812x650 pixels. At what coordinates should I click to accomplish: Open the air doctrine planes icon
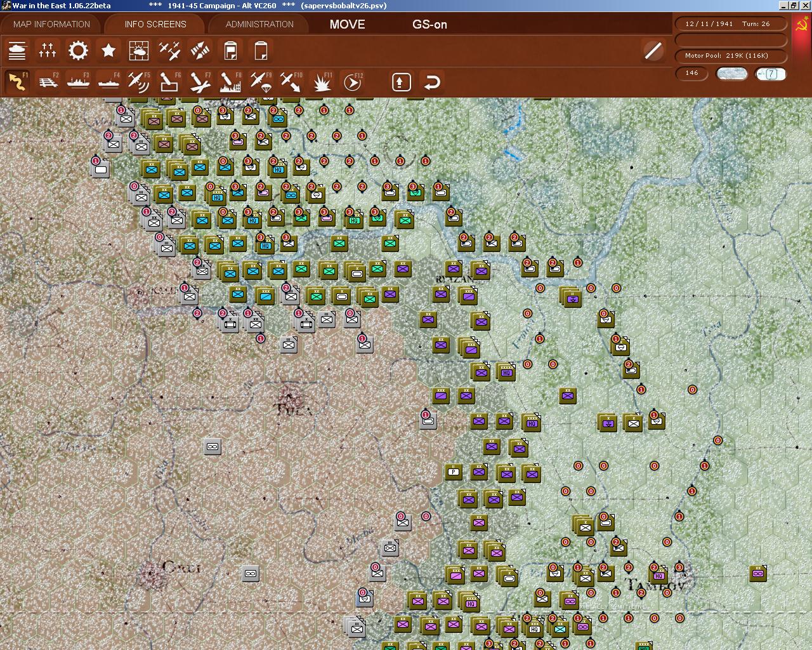pyautogui.click(x=169, y=51)
